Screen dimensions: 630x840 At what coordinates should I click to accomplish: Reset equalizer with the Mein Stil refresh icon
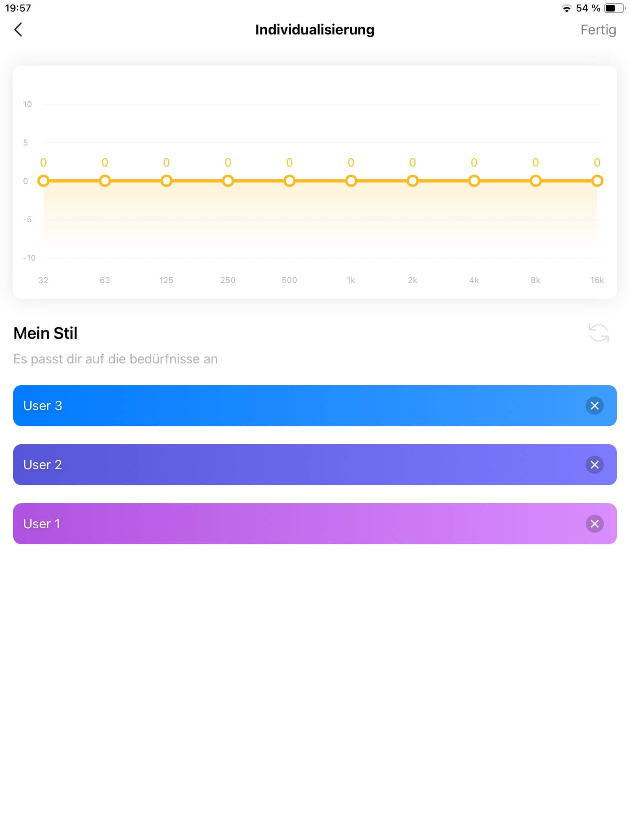pos(598,333)
